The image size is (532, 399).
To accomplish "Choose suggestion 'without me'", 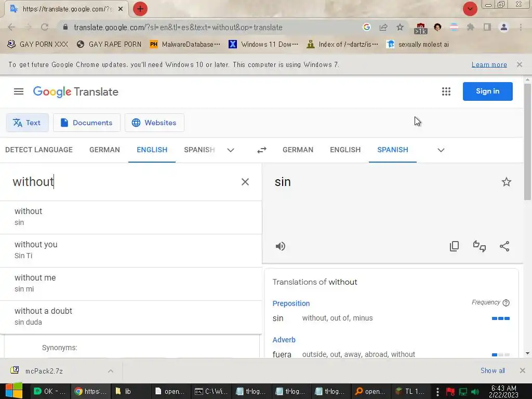I will click(131, 284).
